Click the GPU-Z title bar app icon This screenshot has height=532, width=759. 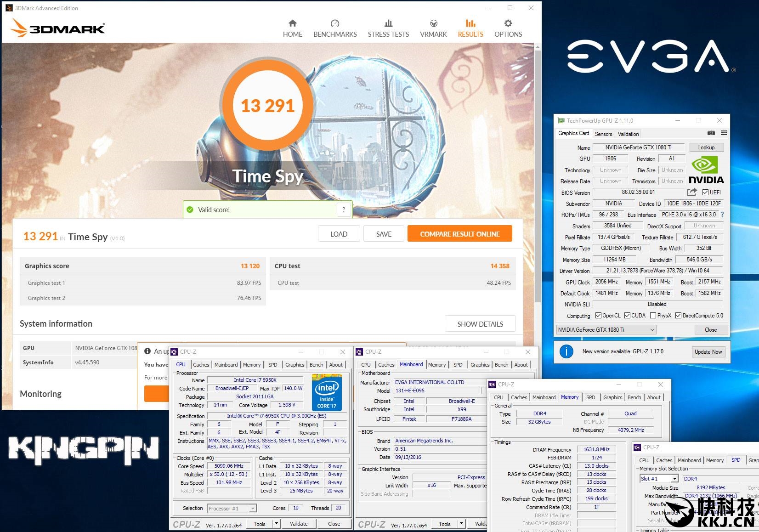[x=561, y=120]
